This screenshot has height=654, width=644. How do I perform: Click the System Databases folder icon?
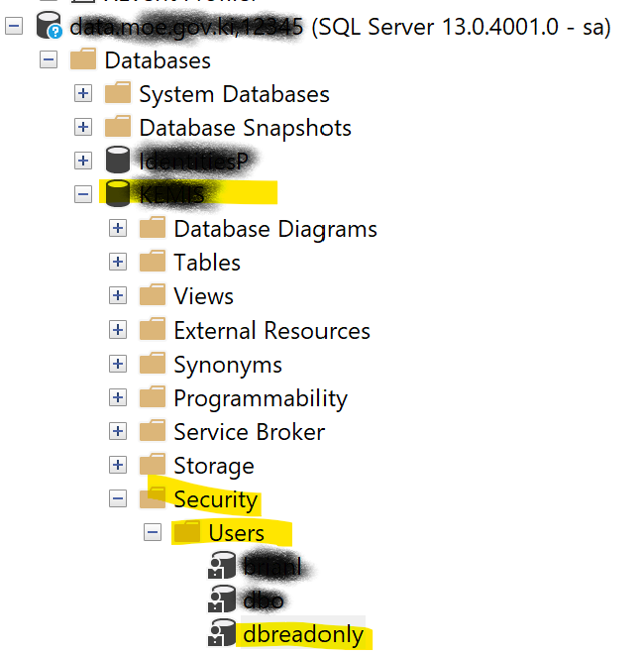pyautogui.click(x=118, y=94)
